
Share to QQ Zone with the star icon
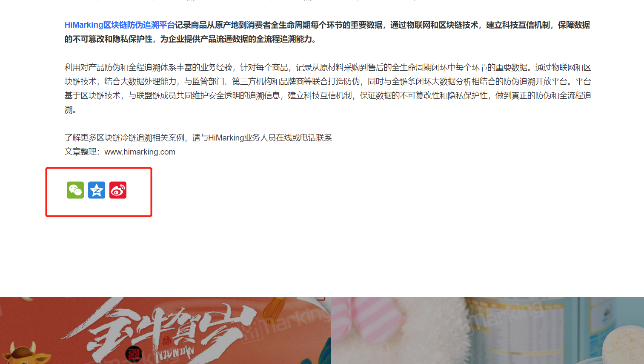[x=97, y=190]
